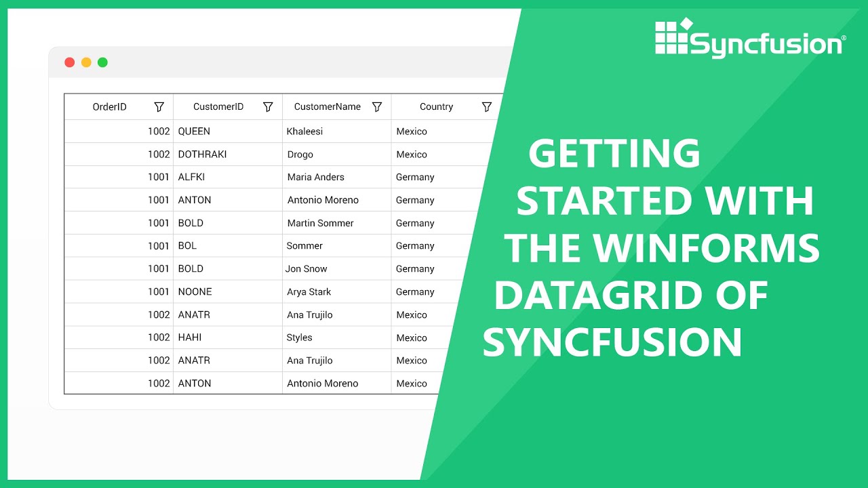Sort by the Country column header
868x488 pixels.
(x=436, y=107)
